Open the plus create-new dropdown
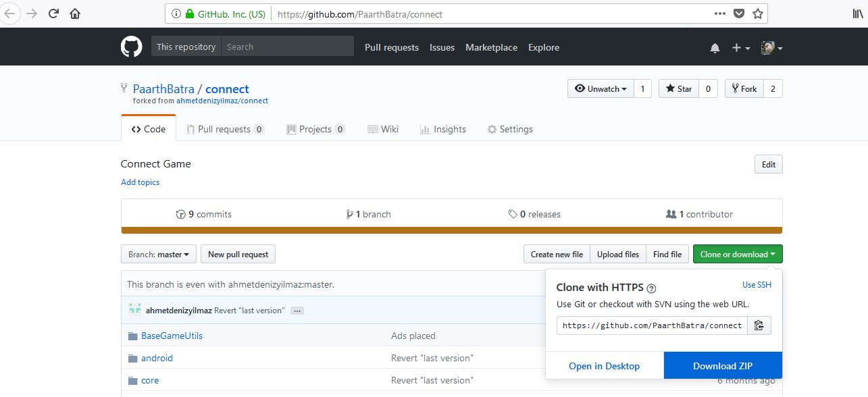 (x=741, y=48)
